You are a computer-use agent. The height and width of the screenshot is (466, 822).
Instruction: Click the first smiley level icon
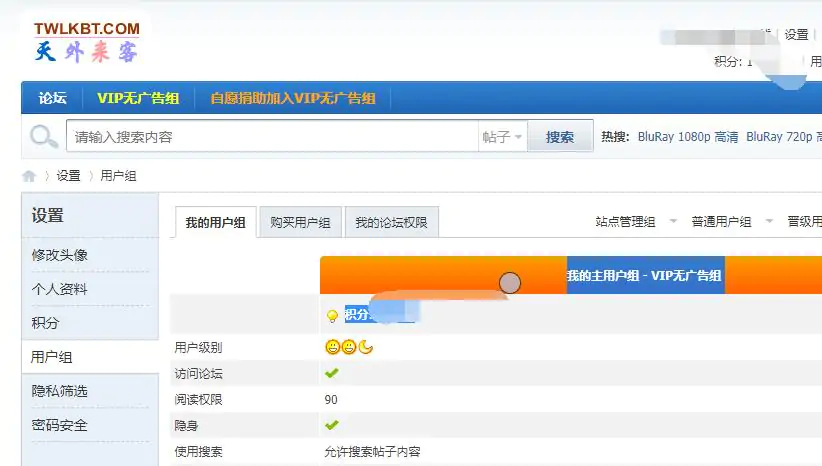pos(332,347)
